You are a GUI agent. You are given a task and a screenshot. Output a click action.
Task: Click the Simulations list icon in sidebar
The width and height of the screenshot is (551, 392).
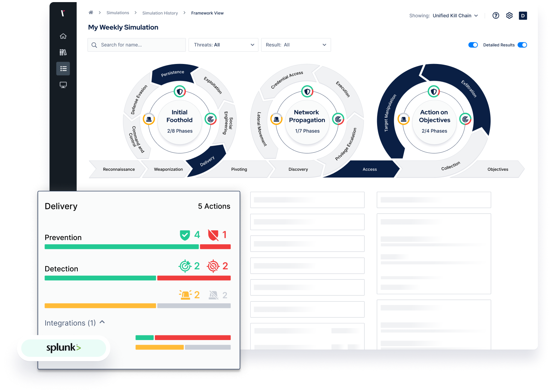63,69
